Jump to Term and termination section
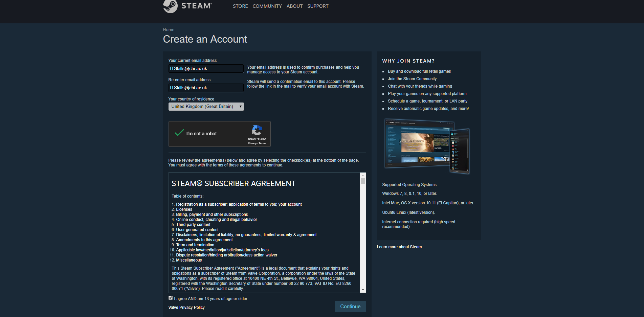The height and width of the screenshot is (317, 644). 195,245
